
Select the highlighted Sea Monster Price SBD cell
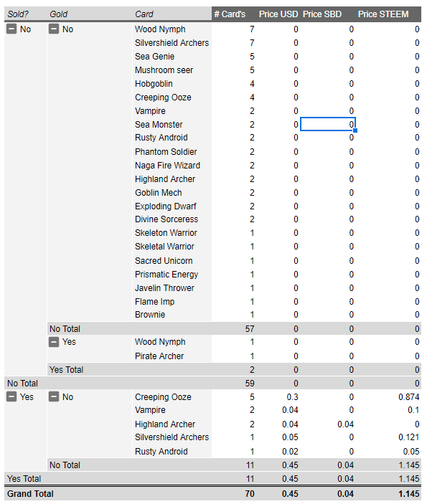328,125
